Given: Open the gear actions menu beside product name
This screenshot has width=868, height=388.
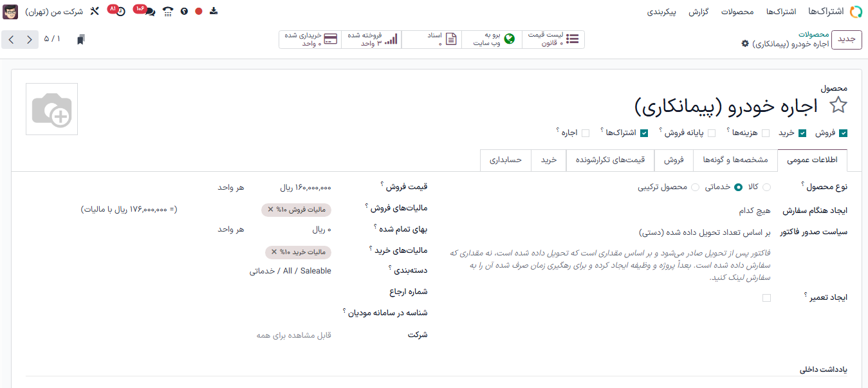Looking at the screenshot, I should (x=745, y=44).
